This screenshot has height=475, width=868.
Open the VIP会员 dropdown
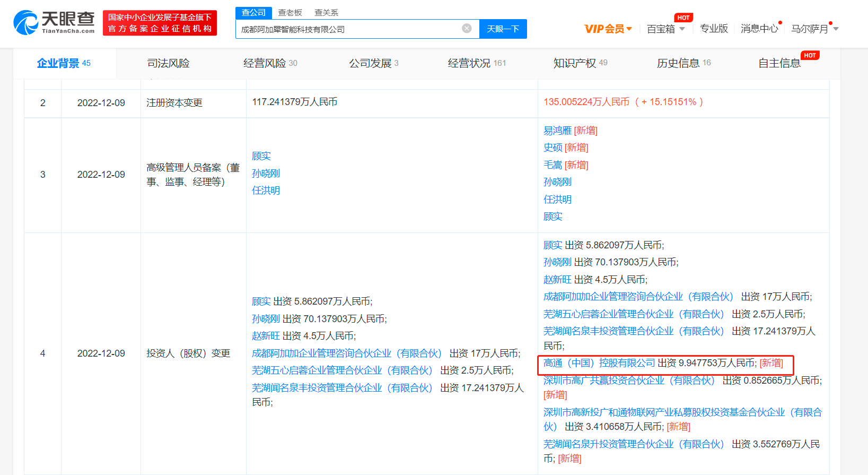click(x=608, y=29)
